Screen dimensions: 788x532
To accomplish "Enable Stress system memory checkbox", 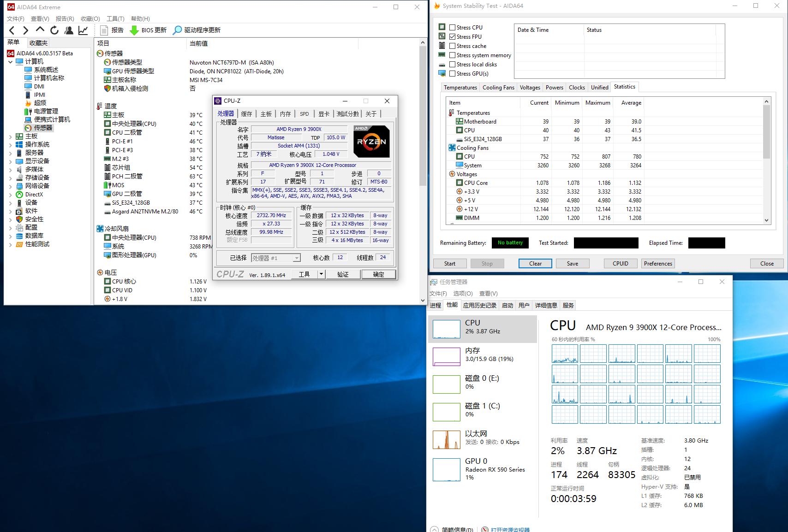I will 452,55.
